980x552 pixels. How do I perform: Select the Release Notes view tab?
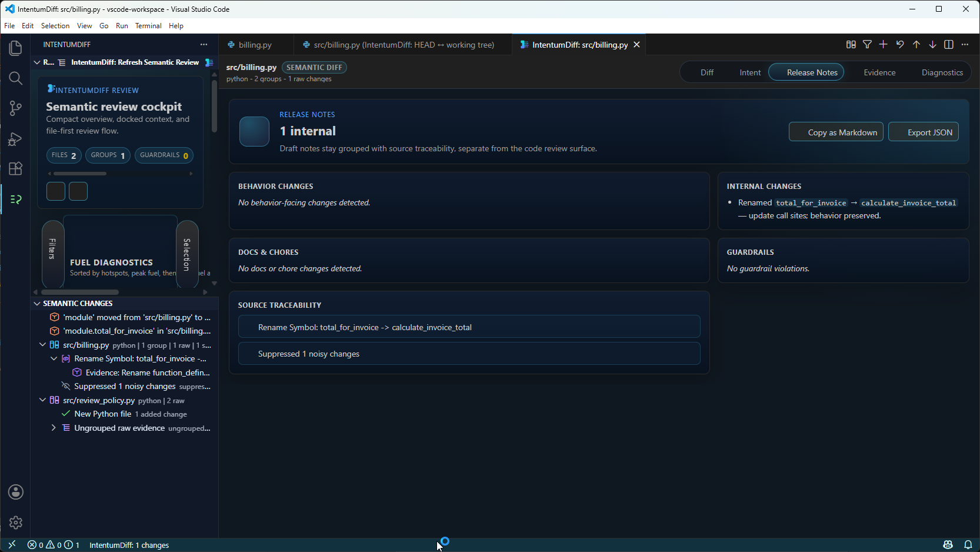806,72
